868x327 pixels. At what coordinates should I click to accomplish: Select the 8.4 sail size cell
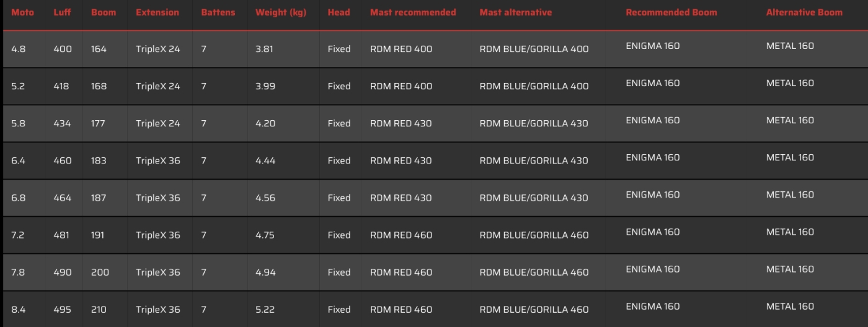pyautogui.click(x=19, y=310)
